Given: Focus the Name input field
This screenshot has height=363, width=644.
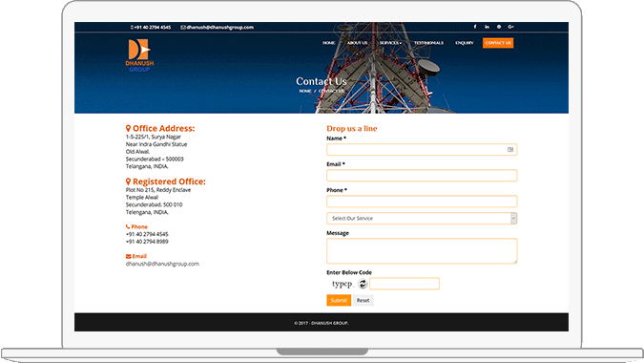Looking at the screenshot, I should (x=422, y=150).
